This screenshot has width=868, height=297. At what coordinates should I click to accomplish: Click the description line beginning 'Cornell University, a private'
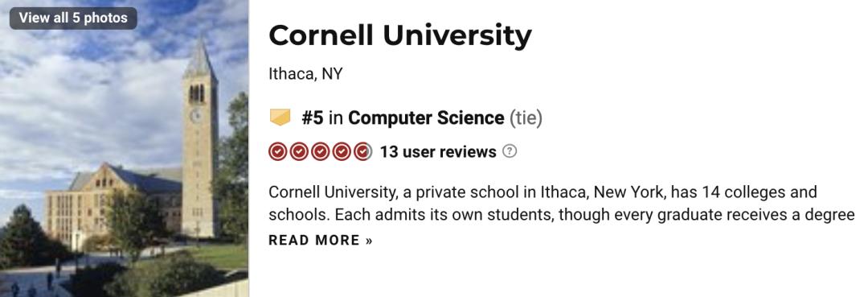coord(542,192)
